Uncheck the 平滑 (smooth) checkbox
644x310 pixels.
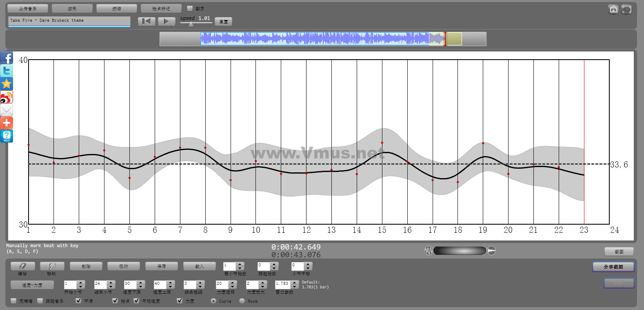[x=78, y=301]
